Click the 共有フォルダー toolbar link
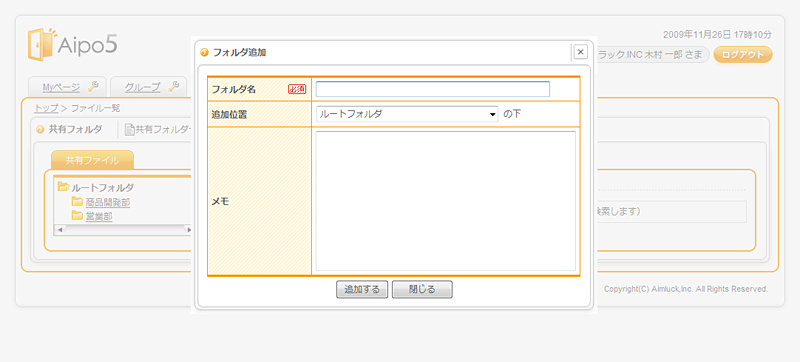 tap(163, 130)
